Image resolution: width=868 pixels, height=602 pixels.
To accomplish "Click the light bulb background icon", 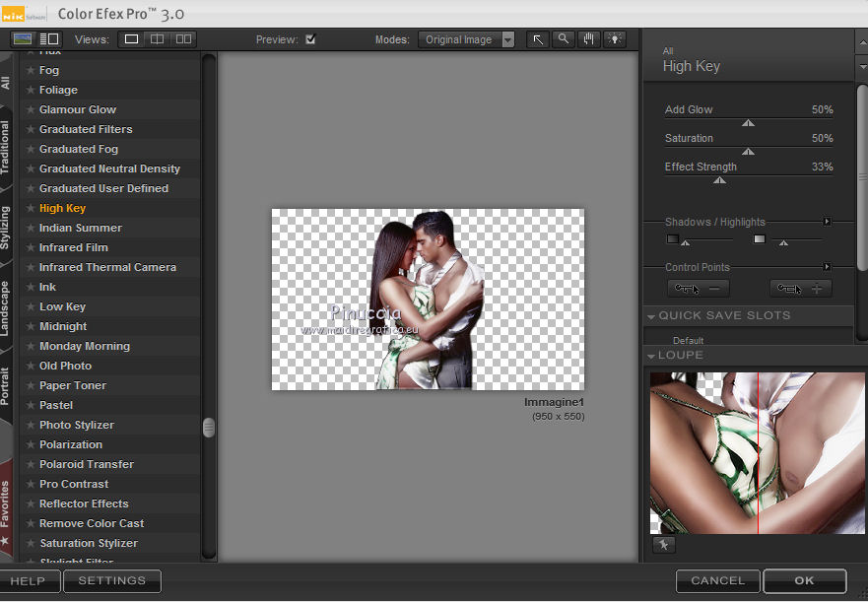I will [615, 39].
